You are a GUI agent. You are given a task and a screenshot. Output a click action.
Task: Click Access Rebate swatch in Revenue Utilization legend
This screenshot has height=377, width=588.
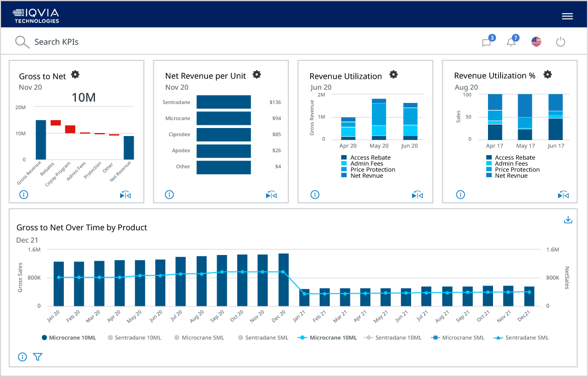pos(344,158)
